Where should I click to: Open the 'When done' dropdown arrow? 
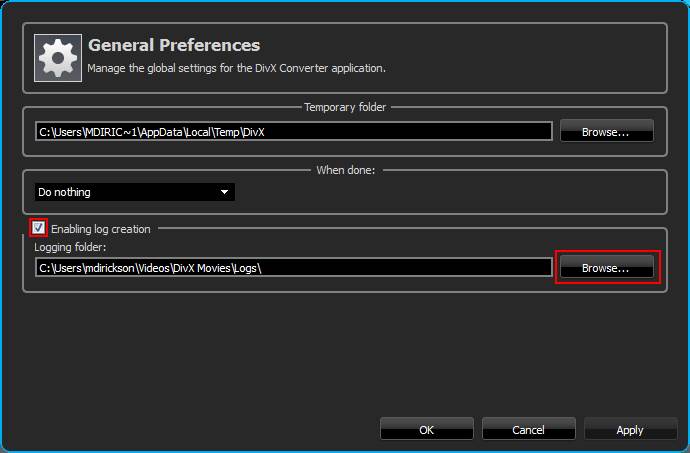[x=224, y=192]
